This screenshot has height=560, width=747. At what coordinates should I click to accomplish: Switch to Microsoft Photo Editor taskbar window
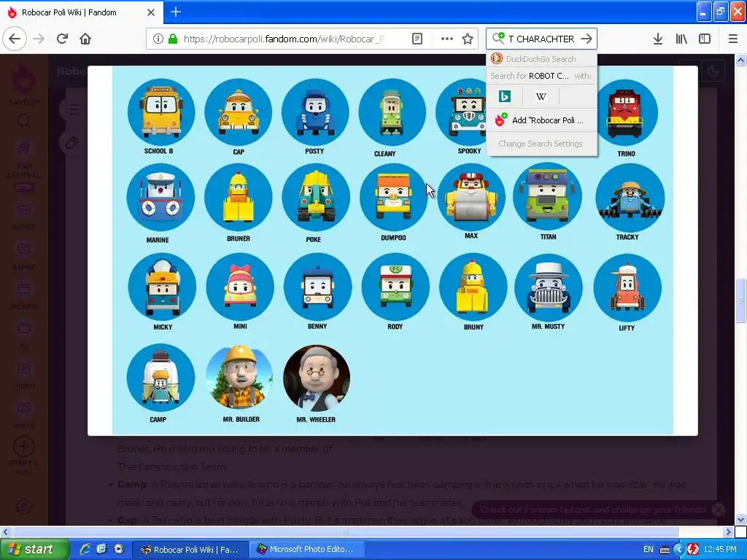(x=308, y=550)
